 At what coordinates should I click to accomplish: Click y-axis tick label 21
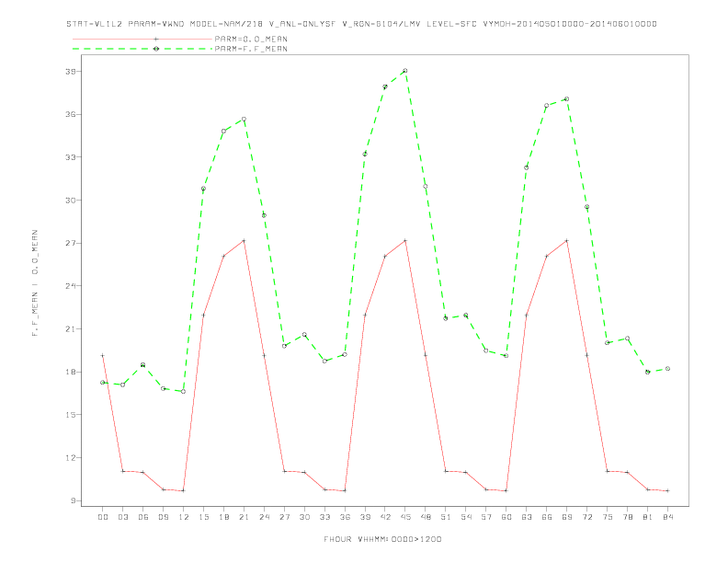point(71,329)
